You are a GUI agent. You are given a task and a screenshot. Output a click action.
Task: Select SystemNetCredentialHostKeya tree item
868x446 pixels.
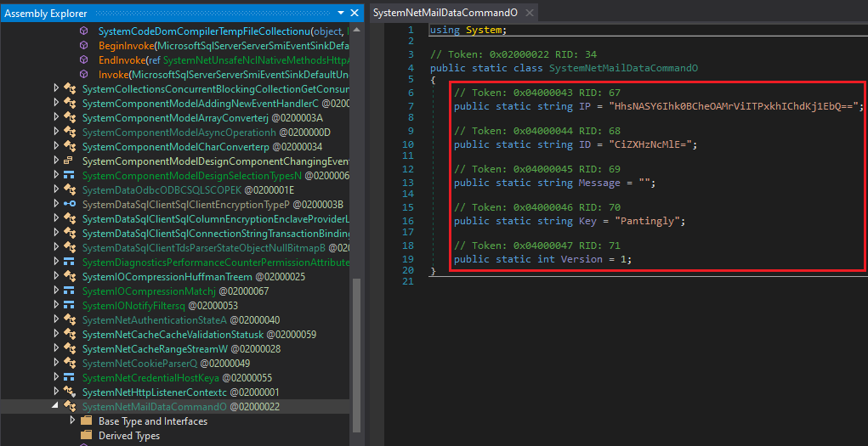coord(175,377)
